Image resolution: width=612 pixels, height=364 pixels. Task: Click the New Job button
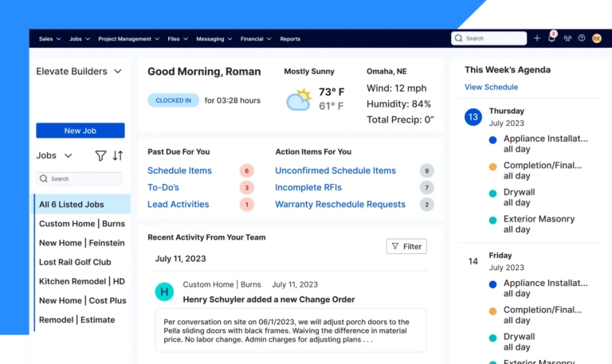pos(80,131)
